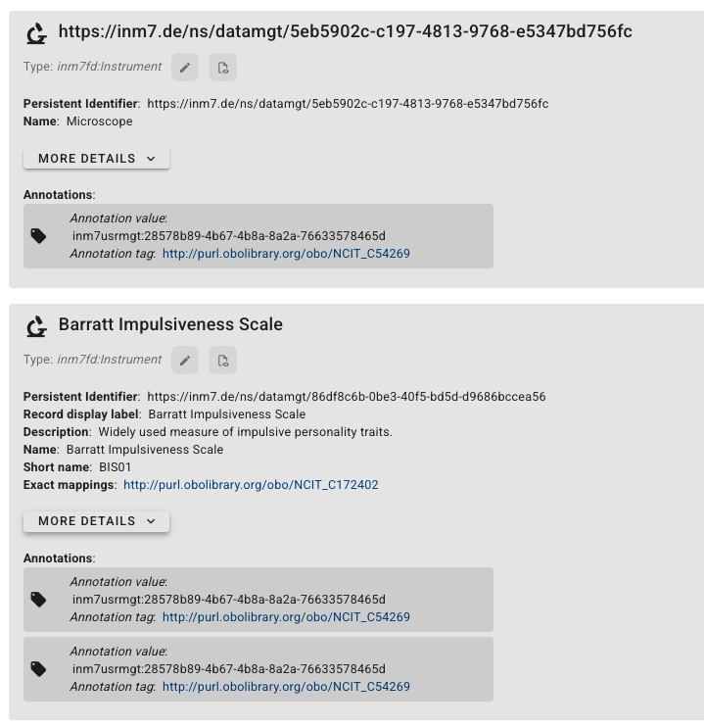The height and width of the screenshot is (728, 704).
Task: Edit the Microscope instrument record with the pencil icon
Action: 185,68
